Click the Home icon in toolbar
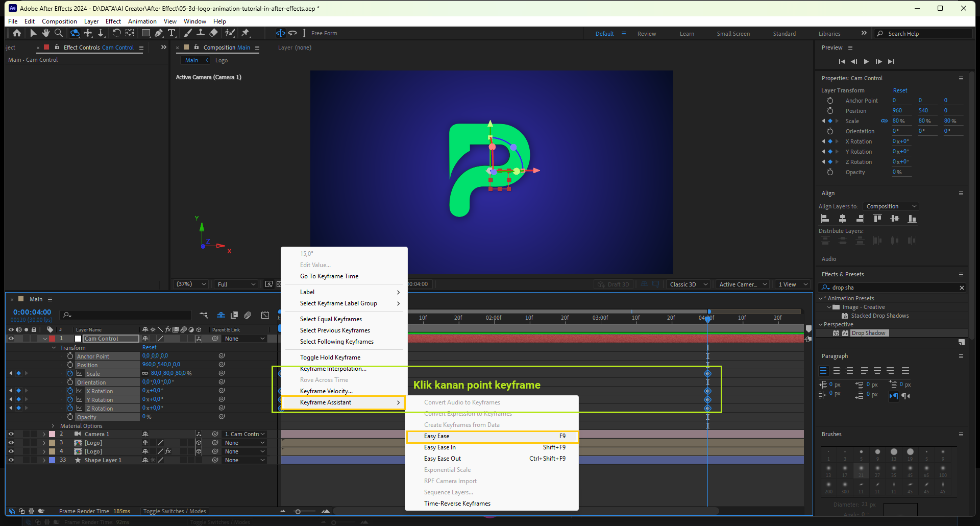This screenshot has height=526, width=980. point(17,33)
